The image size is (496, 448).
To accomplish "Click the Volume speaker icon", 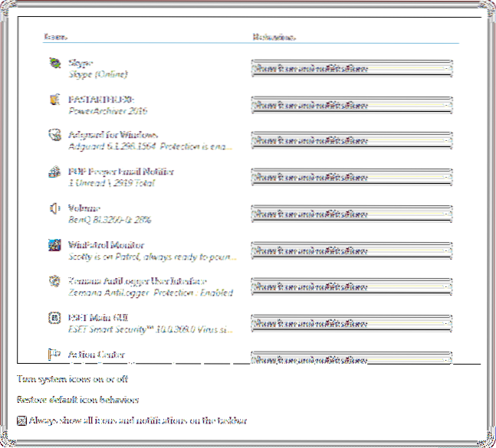I will 54,208.
